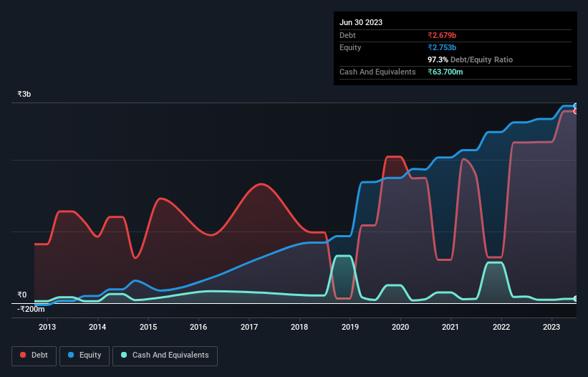
Task: Click the 2020 x-axis label
Action: 400,327
